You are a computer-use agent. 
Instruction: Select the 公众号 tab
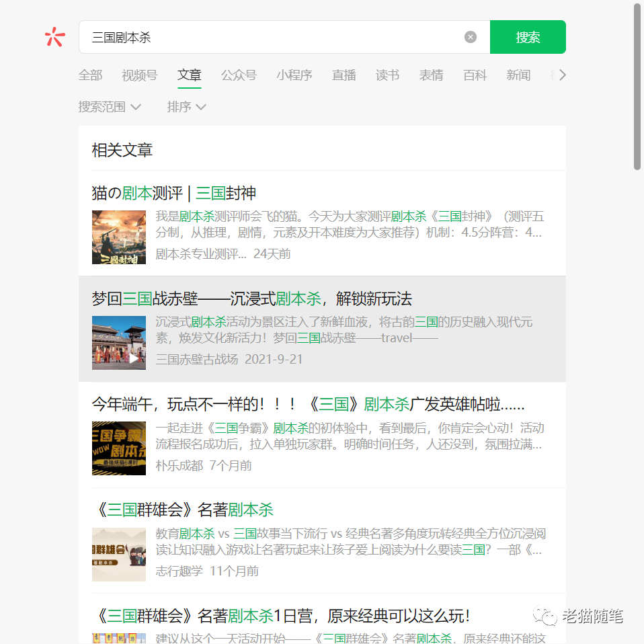pos(239,75)
